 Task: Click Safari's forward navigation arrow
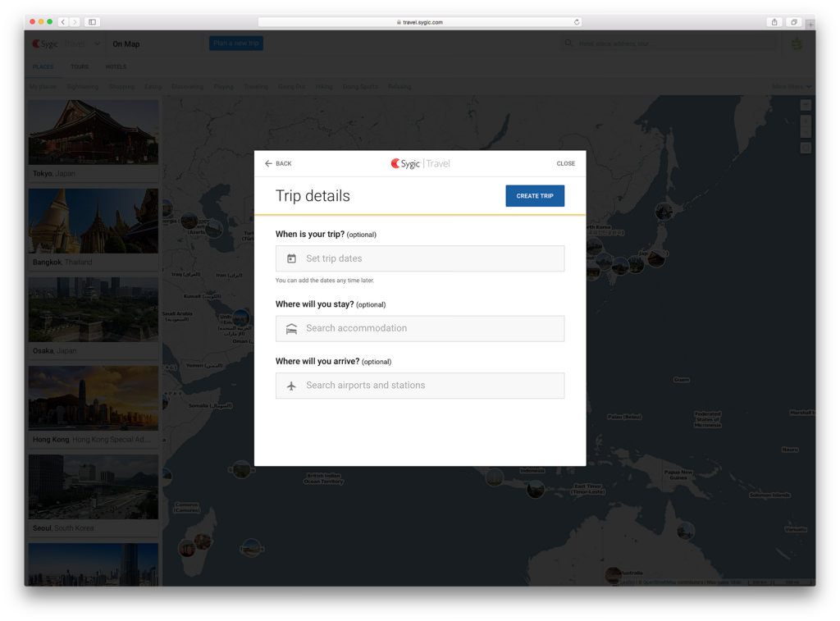[75, 22]
